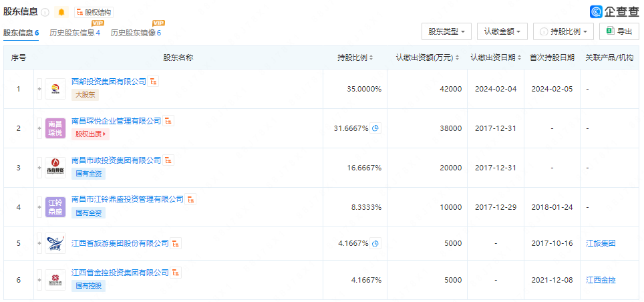Open the 江西金控 related link
This screenshot has width=644, height=302.
pyautogui.click(x=601, y=280)
